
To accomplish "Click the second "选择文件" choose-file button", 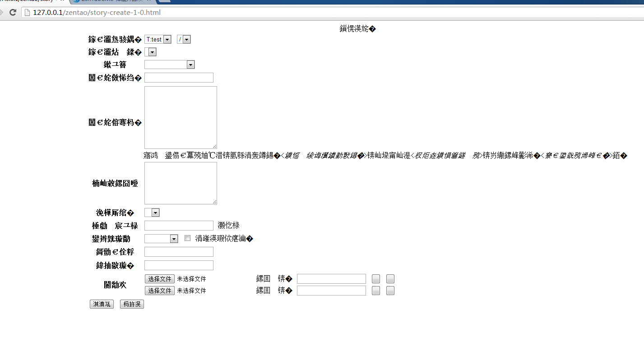I will tap(159, 291).
